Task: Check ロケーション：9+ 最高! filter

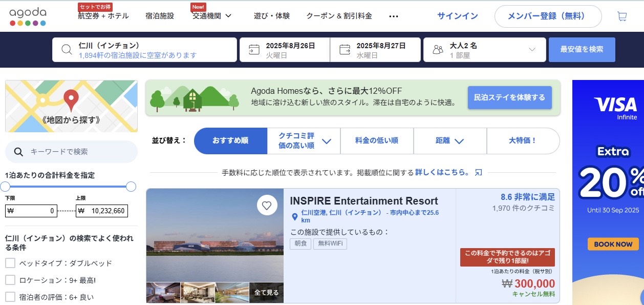Action: [x=10, y=280]
